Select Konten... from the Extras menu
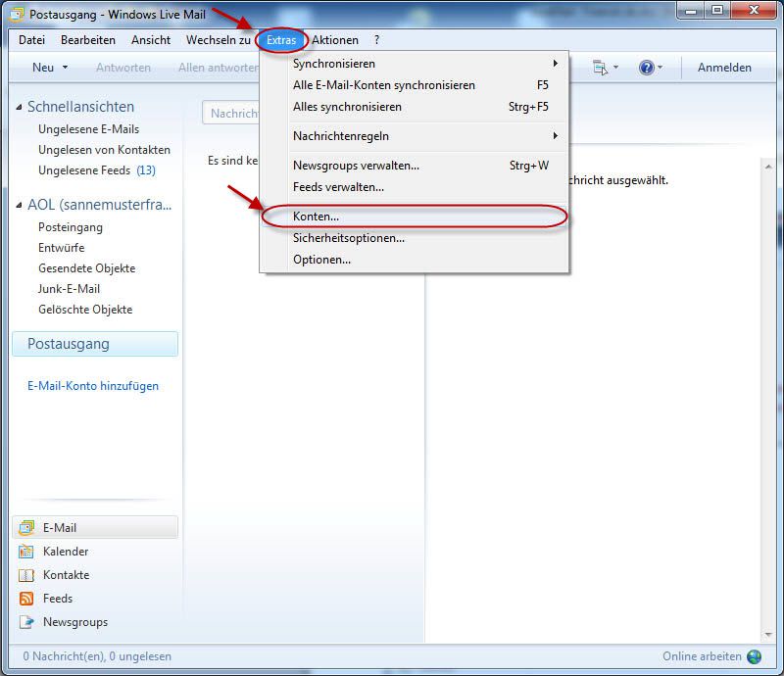Screen dimensions: 784x676 coord(317,216)
